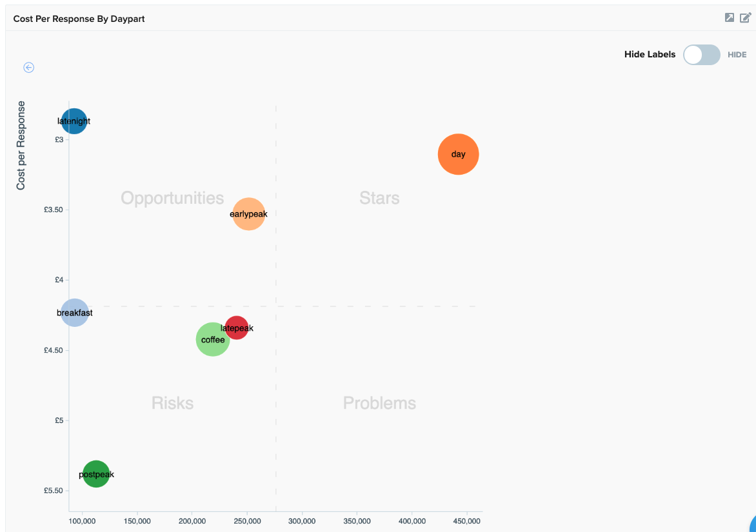The image size is (756, 532).
Task: Enable label hiding via the HIDE control
Action: (737, 55)
